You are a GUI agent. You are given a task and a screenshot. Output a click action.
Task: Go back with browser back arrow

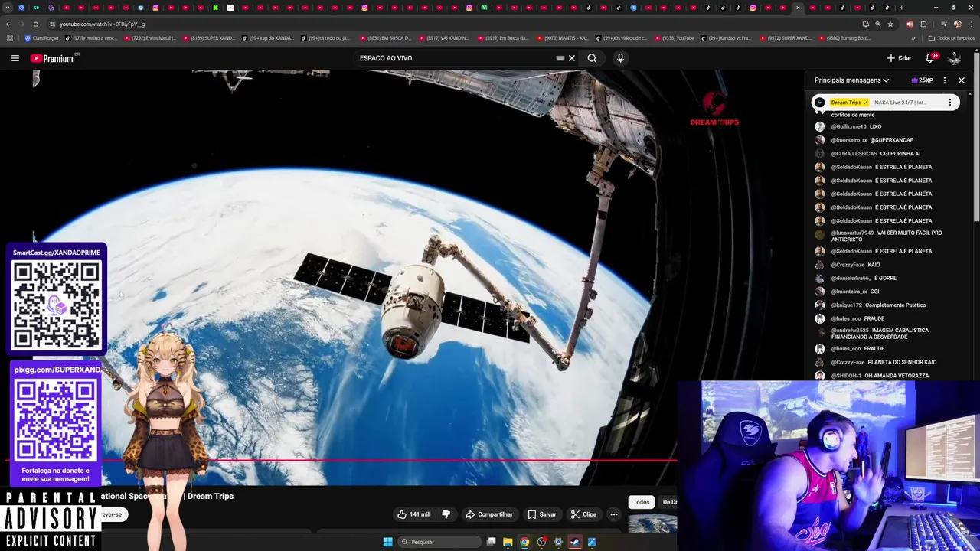click(x=9, y=24)
